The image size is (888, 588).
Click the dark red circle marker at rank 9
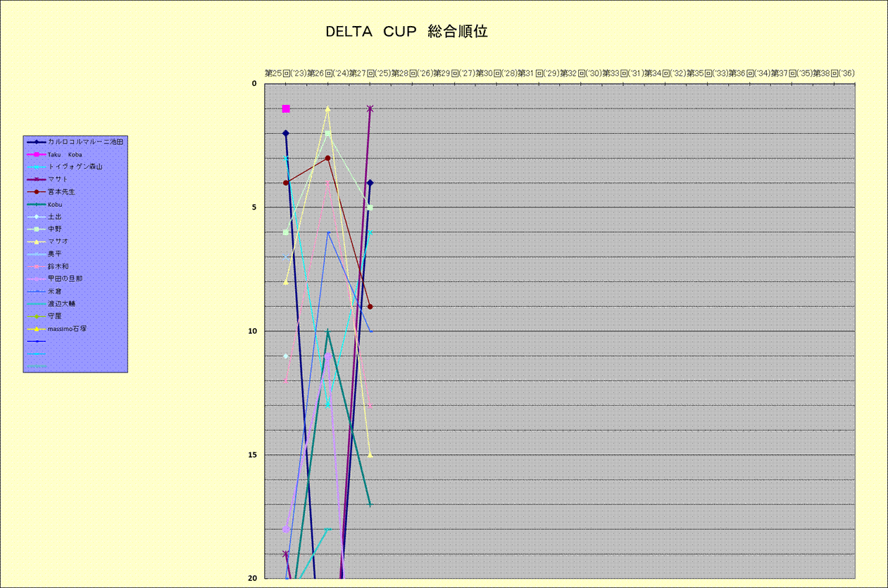(x=370, y=306)
